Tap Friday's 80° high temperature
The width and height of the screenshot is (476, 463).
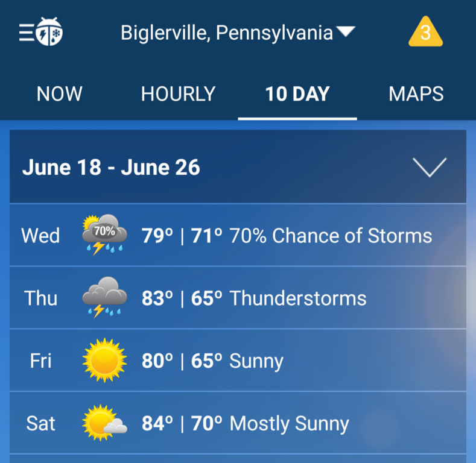157,361
